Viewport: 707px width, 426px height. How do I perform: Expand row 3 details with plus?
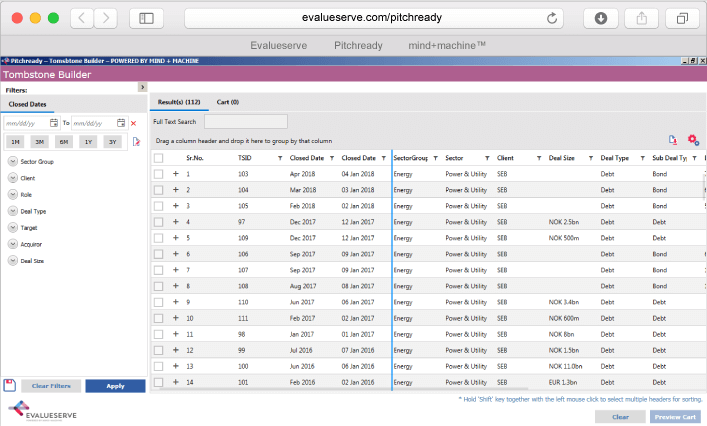click(176, 206)
